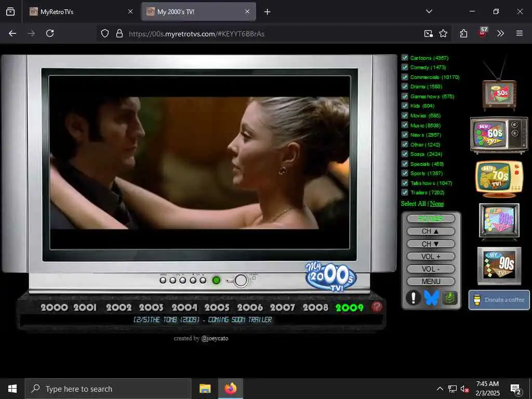Uncheck the Movies checkbox
The image size is (532, 399).
pos(404,115)
